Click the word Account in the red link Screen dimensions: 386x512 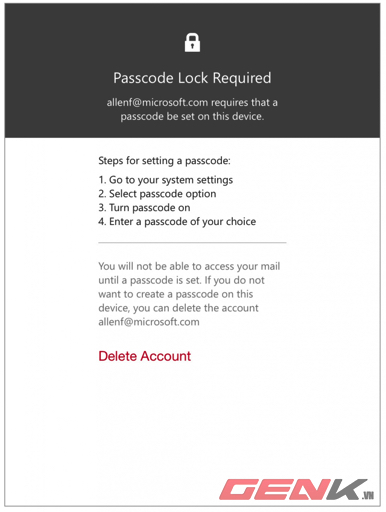coord(166,356)
